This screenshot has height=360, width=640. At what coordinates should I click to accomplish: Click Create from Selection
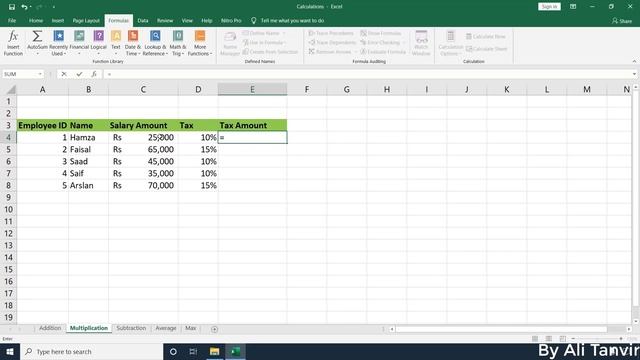pos(270,52)
